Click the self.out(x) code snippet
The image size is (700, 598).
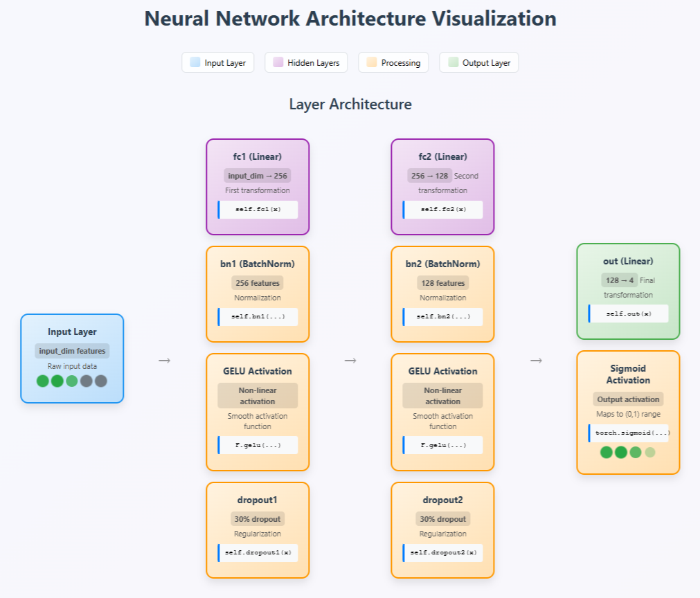point(628,314)
